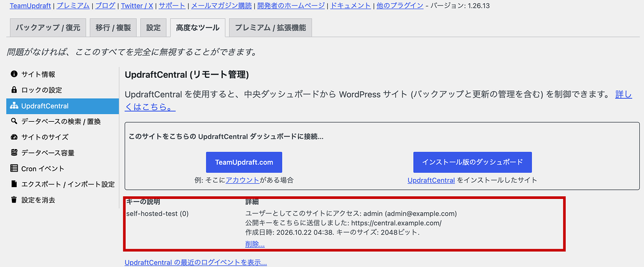This screenshot has height=267, width=644.
Task: Switch to the プレミアム / 拡張機能 tab
Action: click(270, 27)
